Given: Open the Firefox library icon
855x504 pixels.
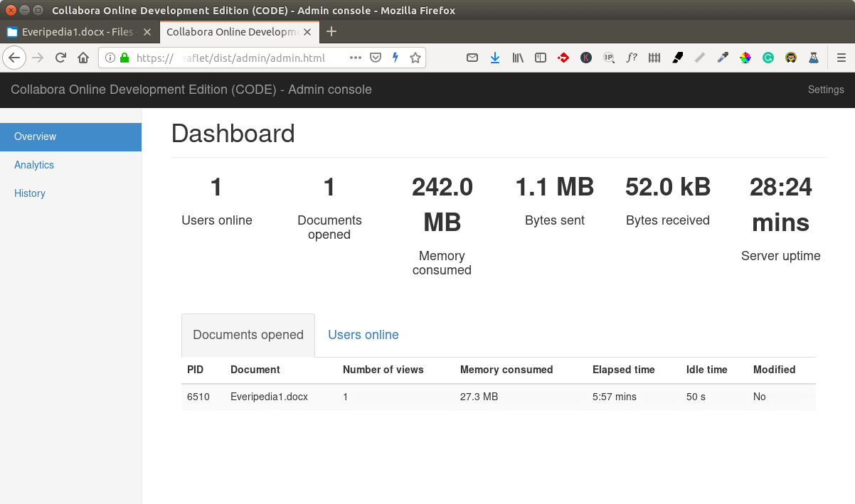Looking at the screenshot, I should (x=518, y=58).
